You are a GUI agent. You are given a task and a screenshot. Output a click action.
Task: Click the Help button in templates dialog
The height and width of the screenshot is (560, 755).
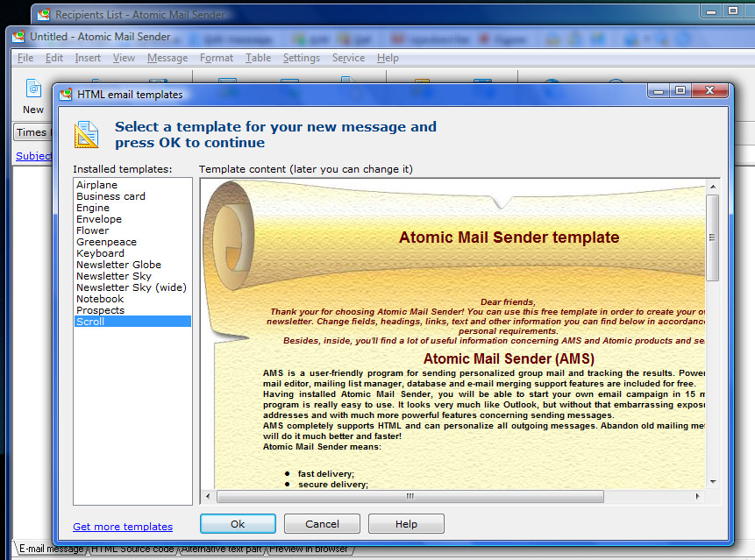pos(406,523)
